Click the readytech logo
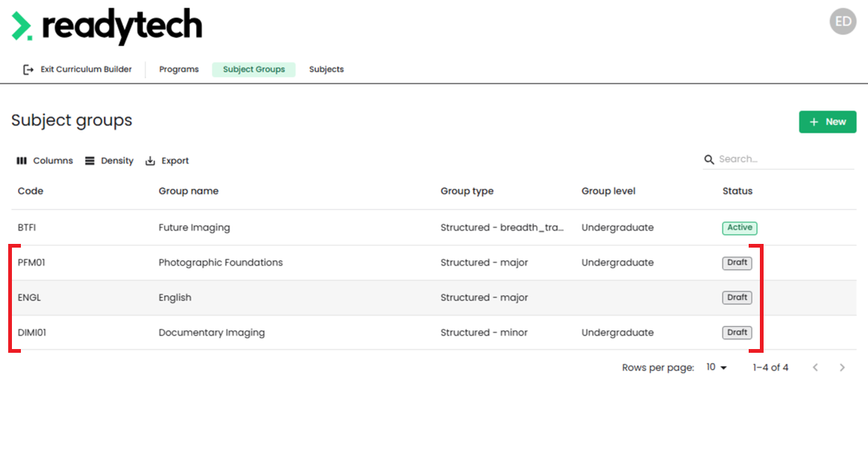 coord(107,26)
